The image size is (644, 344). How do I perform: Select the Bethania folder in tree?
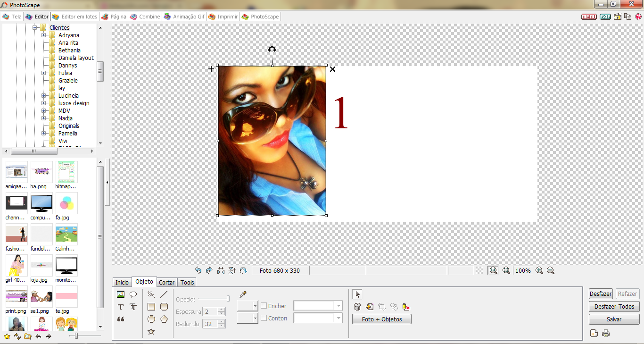point(69,50)
